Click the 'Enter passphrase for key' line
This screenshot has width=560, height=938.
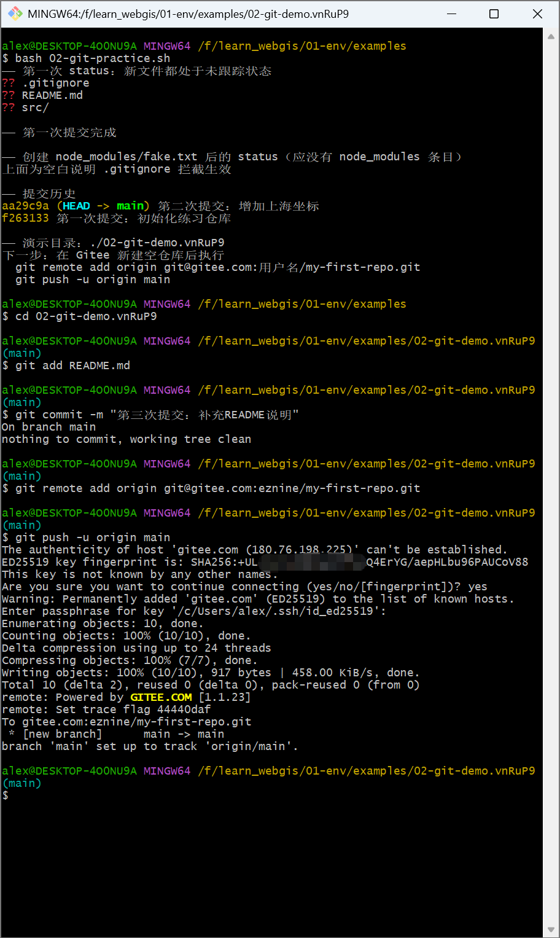tap(194, 611)
